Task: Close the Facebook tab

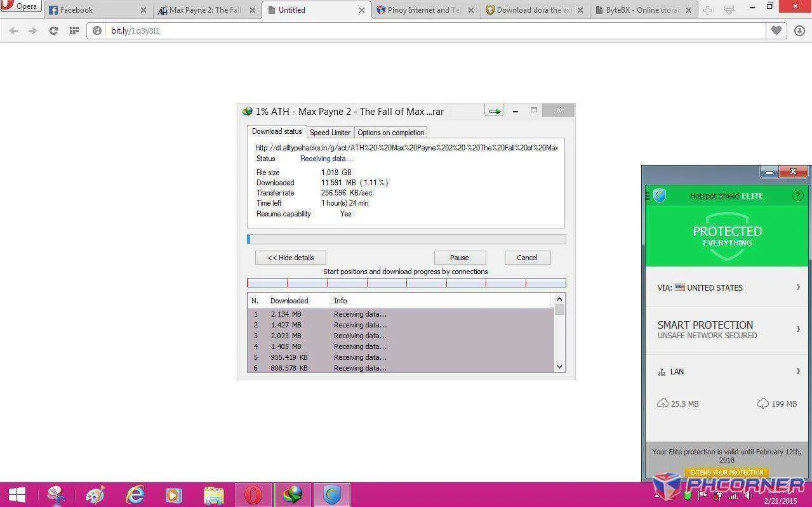Action: pyautogui.click(x=143, y=10)
